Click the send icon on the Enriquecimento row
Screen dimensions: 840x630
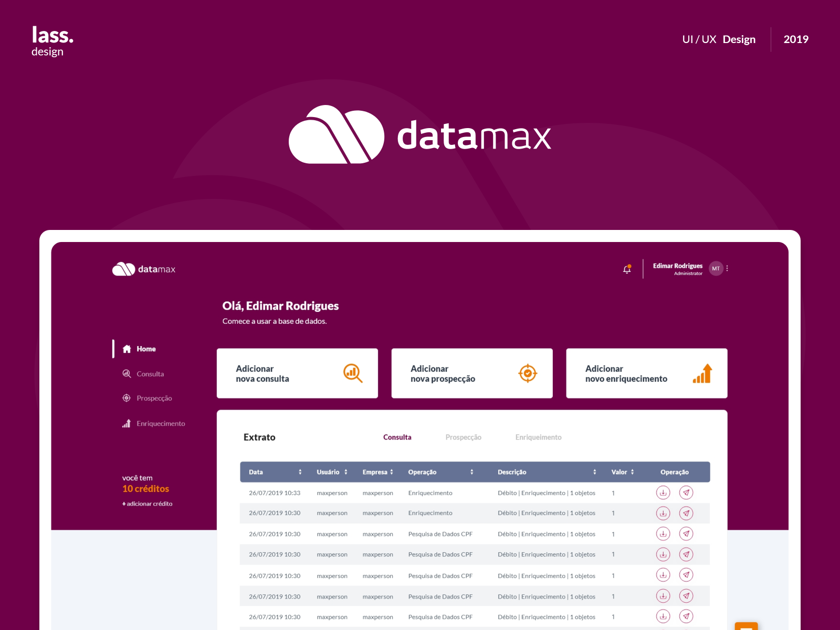pos(686,492)
